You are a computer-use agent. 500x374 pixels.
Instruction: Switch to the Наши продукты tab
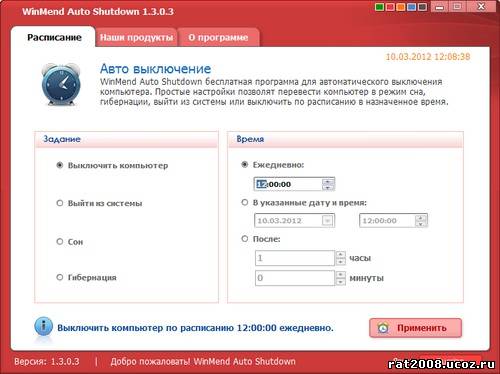(x=136, y=37)
